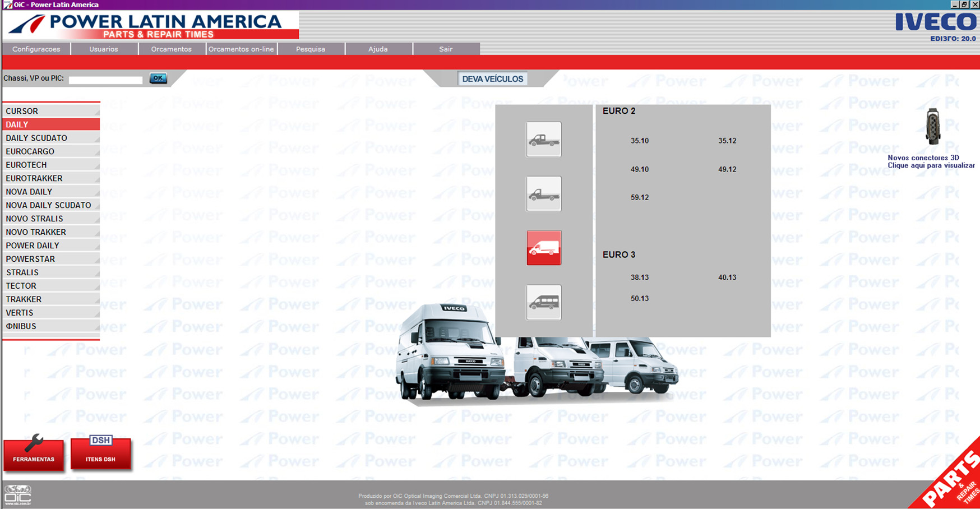
Task: Click the Novos conectores 3D link text
Action: (931, 161)
